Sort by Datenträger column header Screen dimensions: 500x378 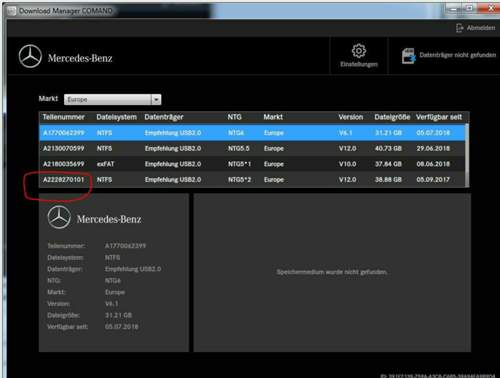pyautogui.click(x=164, y=117)
